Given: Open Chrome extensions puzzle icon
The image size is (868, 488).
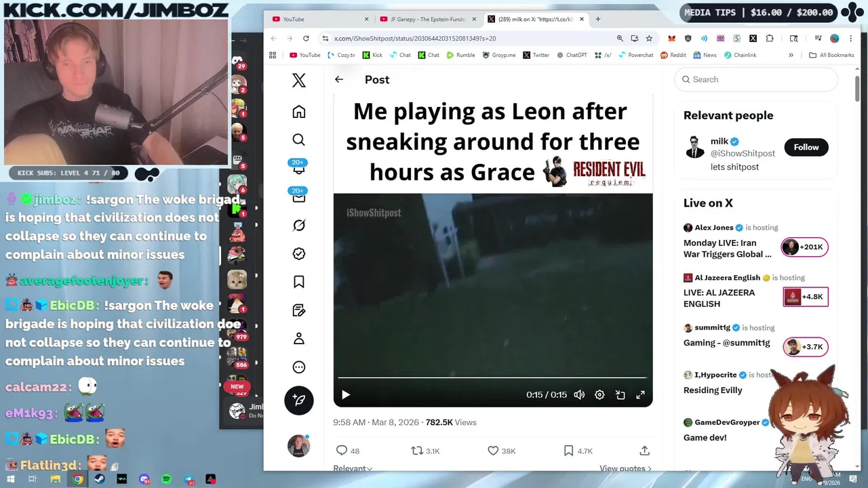Looking at the screenshot, I should pyautogui.click(x=770, y=39).
